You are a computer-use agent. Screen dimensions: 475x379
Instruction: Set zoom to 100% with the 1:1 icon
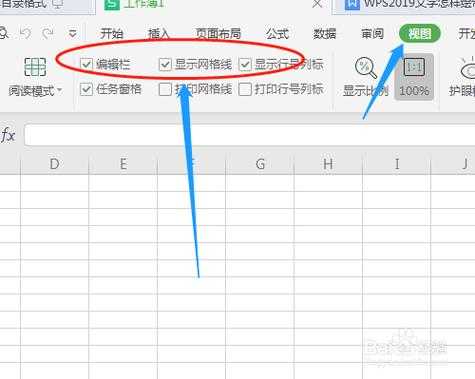coord(414,67)
